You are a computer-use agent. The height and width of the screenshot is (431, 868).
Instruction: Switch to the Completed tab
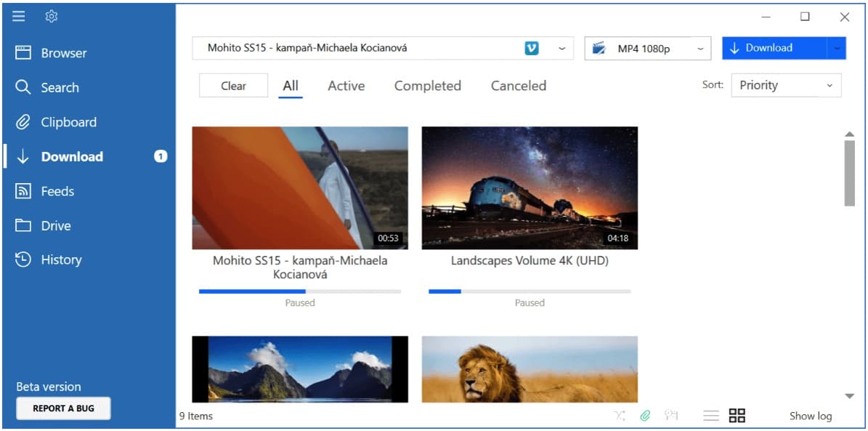[427, 85]
